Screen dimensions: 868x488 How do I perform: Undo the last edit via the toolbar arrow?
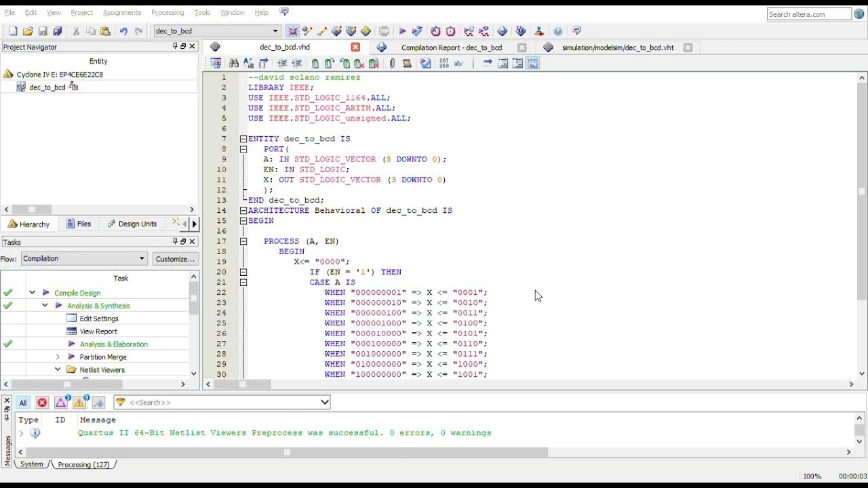point(123,31)
